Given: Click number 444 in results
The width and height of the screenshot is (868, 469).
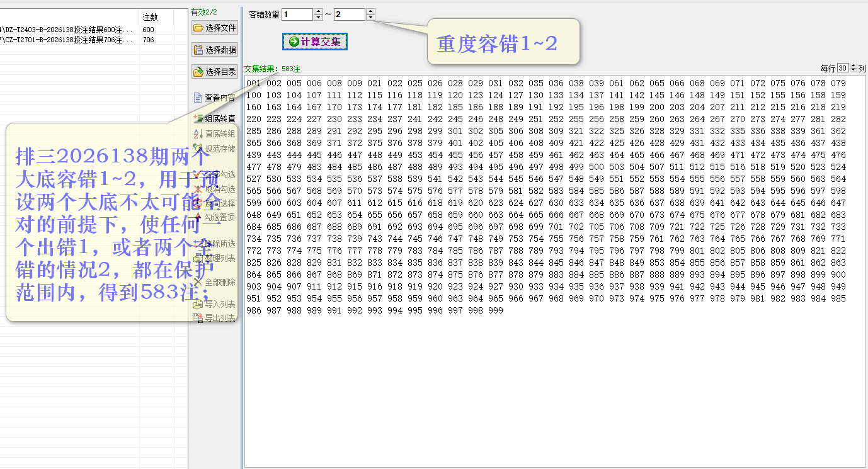Looking at the screenshot, I should click(294, 155).
